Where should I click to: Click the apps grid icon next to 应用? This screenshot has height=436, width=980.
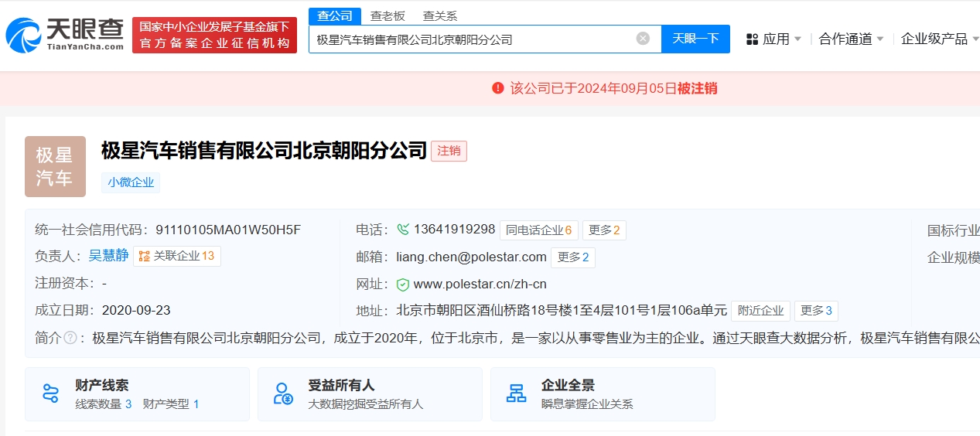click(752, 39)
